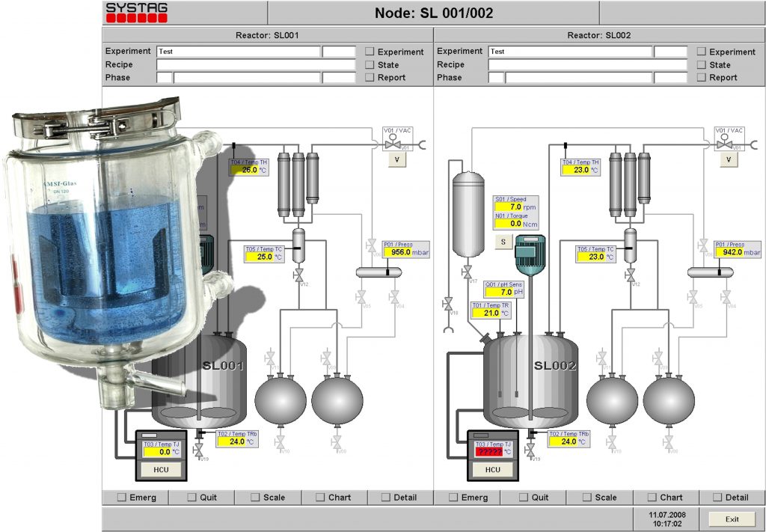Click the SL001 HCU heating unit
This screenshot has height=532, width=766.
(x=161, y=469)
